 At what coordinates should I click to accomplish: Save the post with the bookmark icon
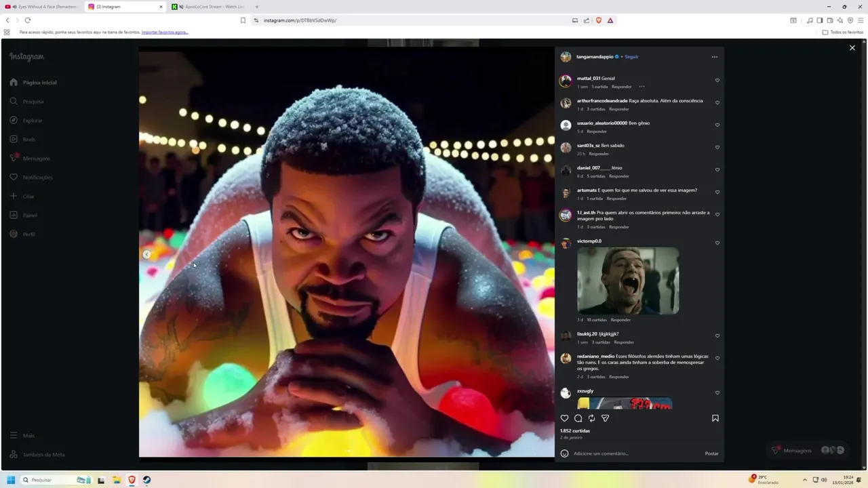pyautogui.click(x=715, y=418)
